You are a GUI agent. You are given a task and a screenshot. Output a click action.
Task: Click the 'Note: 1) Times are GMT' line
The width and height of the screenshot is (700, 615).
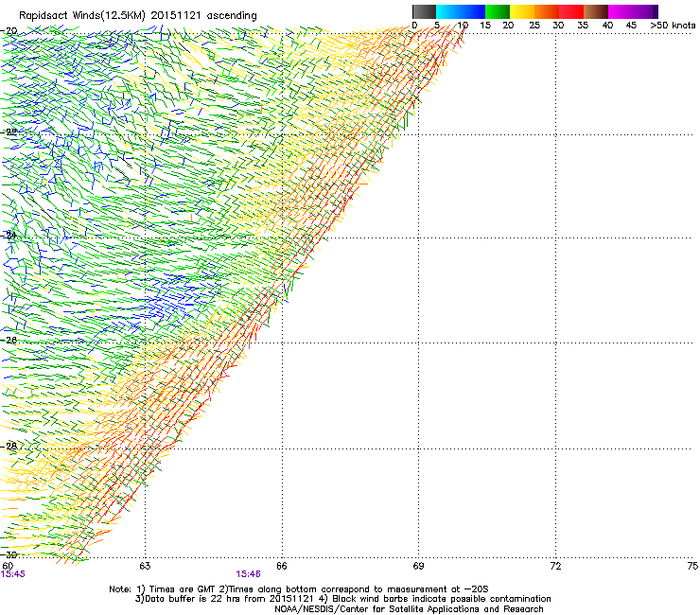click(x=299, y=589)
